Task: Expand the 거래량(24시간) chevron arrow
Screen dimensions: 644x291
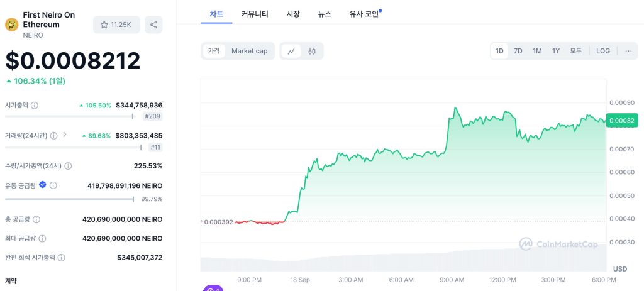Action: pyautogui.click(x=64, y=135)
